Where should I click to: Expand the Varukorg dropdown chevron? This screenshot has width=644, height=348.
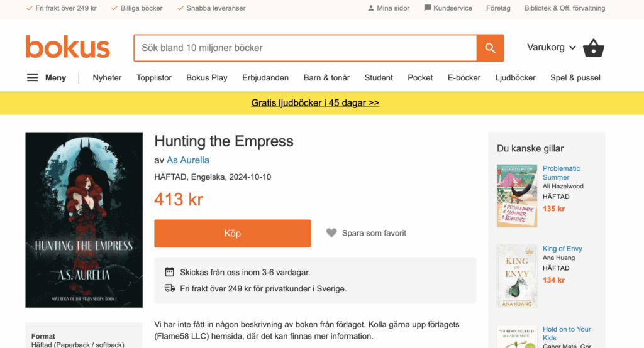(572, 48)
